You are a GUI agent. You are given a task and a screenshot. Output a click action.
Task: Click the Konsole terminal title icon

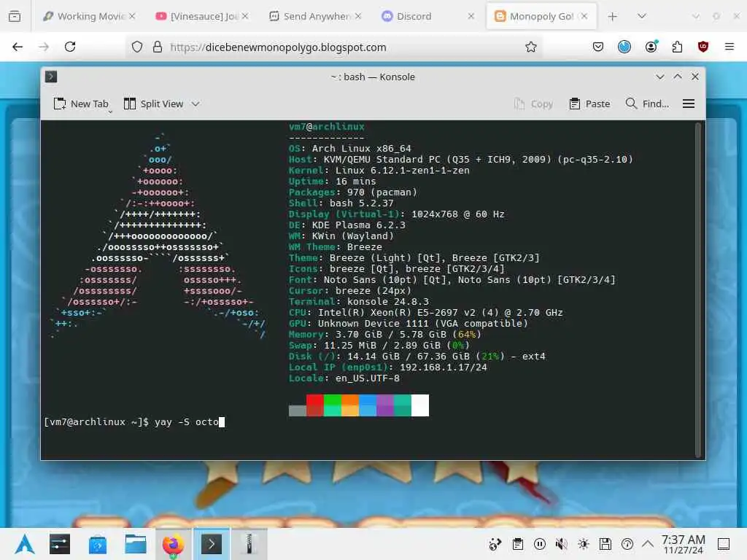pyautogui.click(x=51, y=77)
